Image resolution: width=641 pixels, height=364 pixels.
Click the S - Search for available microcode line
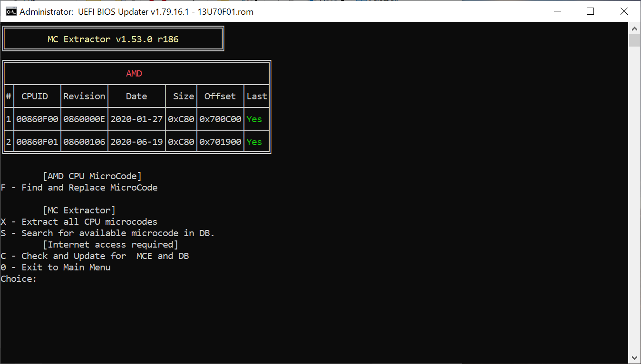tap(108, 233)
